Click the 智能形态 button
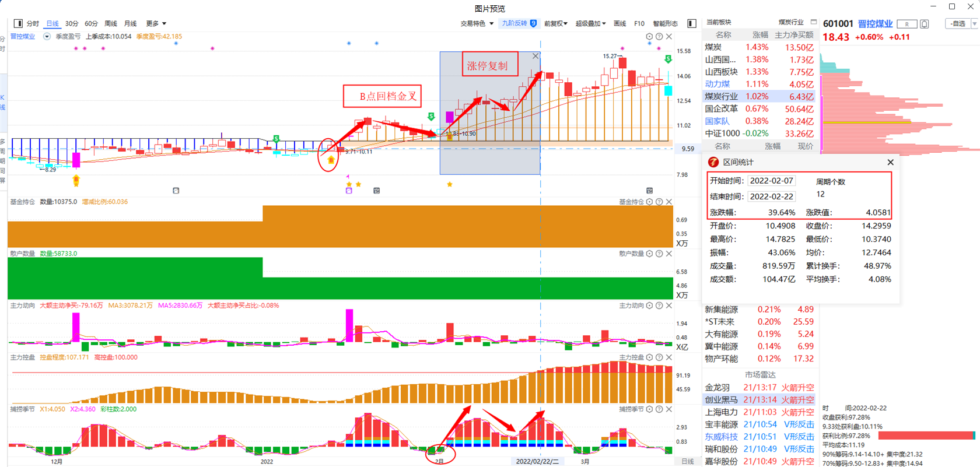This screenshot has width=980, height=467. click(665, 23)
